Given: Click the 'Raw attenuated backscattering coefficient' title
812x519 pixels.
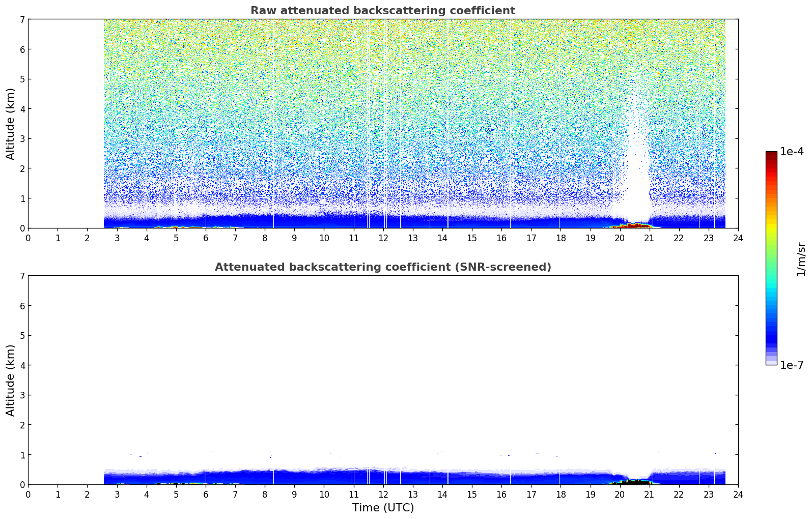Looking at the screenshot, I should pos(383,11).
